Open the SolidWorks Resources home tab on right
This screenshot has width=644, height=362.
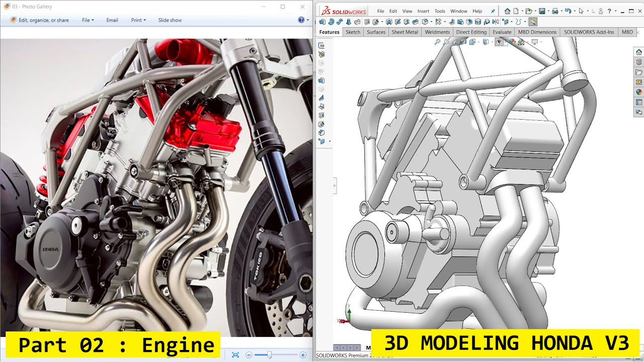[x=639, y=52]
